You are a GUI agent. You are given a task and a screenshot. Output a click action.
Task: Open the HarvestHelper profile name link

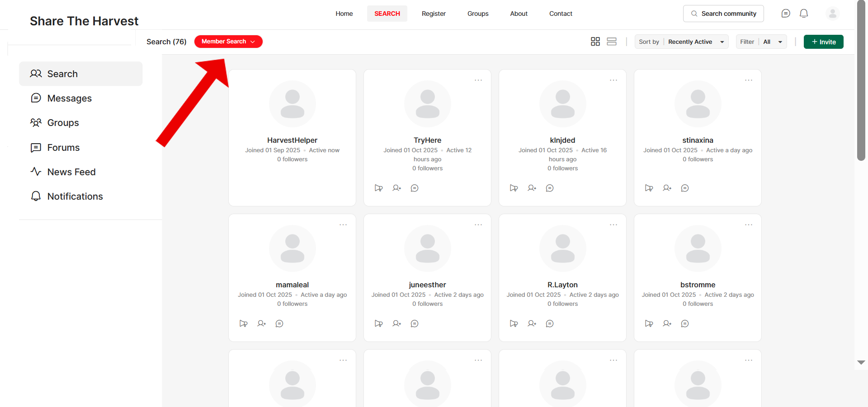click(292, 140)
